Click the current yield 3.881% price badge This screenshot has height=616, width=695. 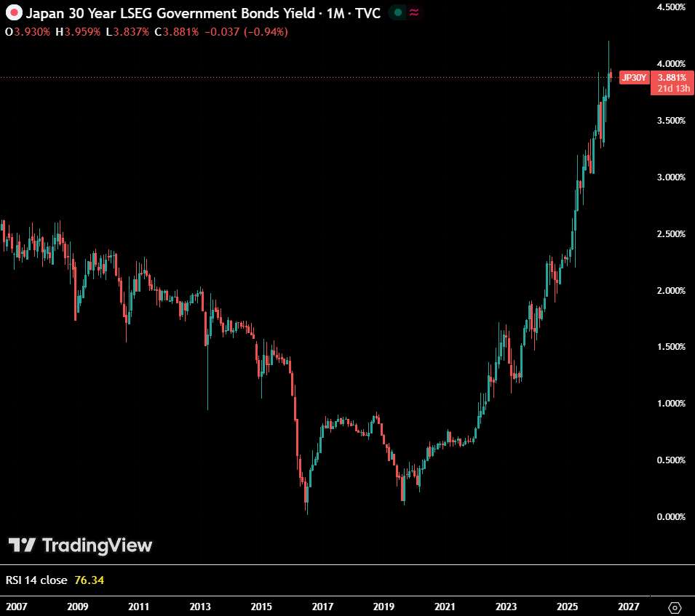[x=672, y=78]
